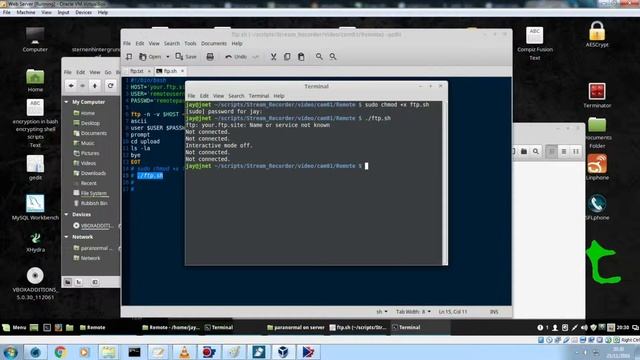Screen dimensions: 640x360
Task: Click the Chrome icon in Windows taskbar
Action: click(60, 352)
